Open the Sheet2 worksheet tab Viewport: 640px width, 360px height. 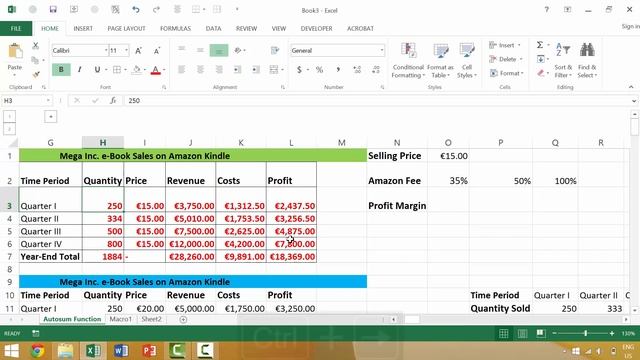tap(151, 319)
